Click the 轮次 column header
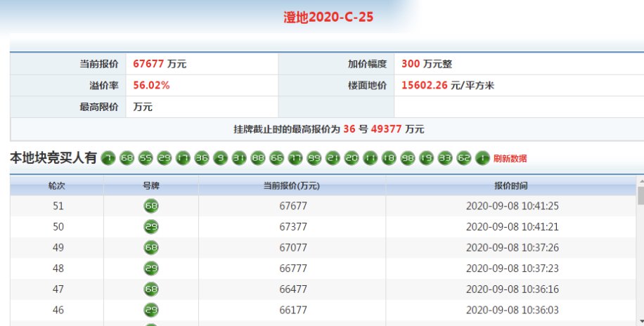The width and height of the screenshot is (644, 326). (56, 186)
